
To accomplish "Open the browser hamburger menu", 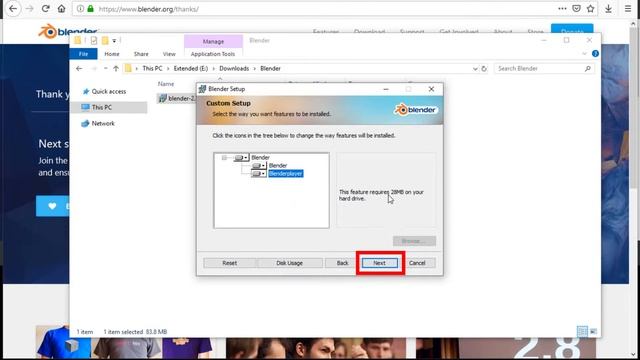I will pyautogui.click(x=628, y=9).
